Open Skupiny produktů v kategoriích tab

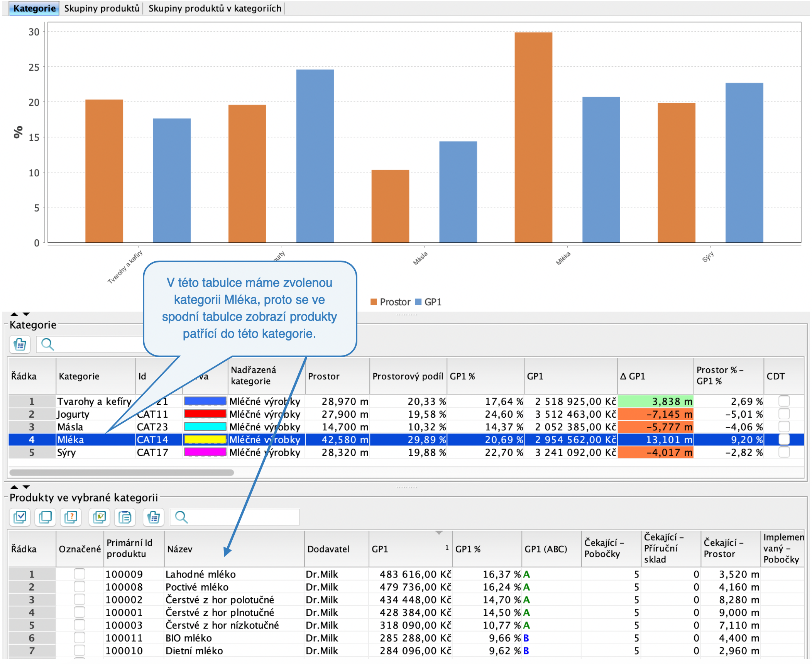(x=215, y=8)
